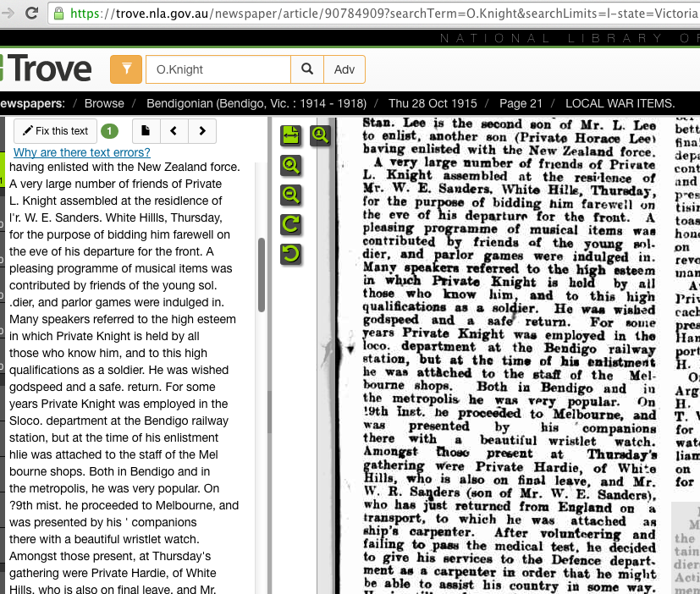Click line 'Sloco. department at the Bendigo railway'

tap(119, 421)
